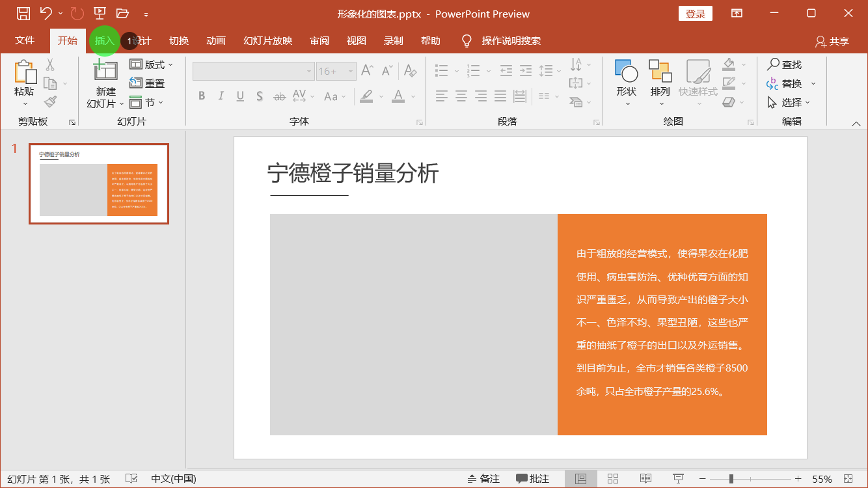Collapse the ribbon with the chevron
Viewport: 868px width, 488px height.
click(x=856, y=124)
